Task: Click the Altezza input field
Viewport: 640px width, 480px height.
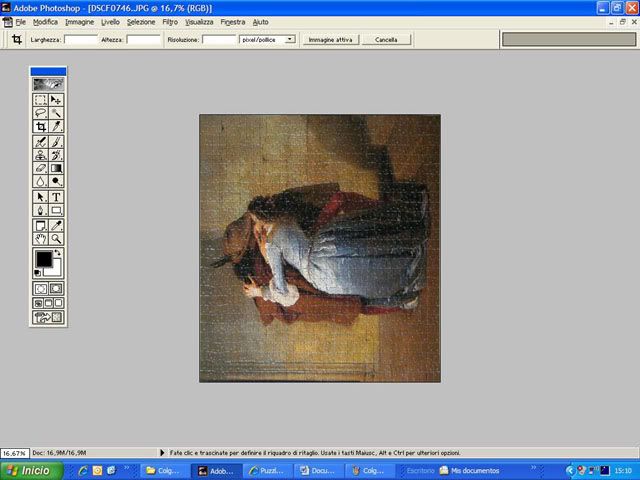Action: (x=143, y=40)
